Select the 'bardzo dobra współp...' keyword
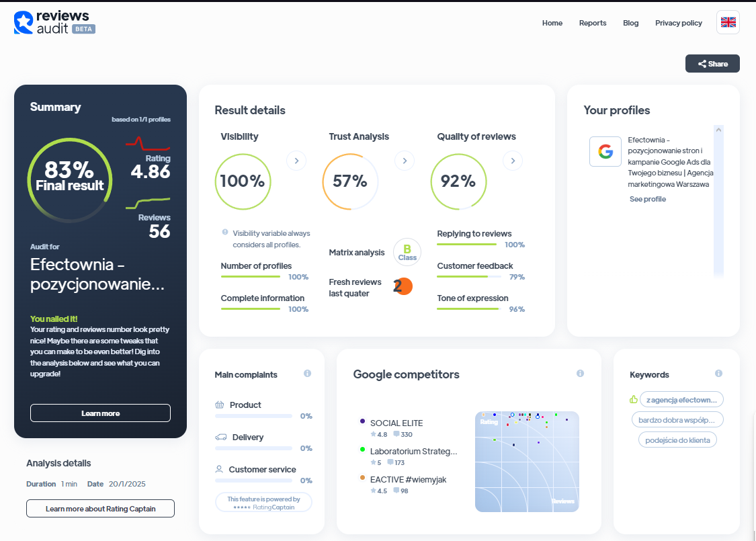 [x=677, y=420]
